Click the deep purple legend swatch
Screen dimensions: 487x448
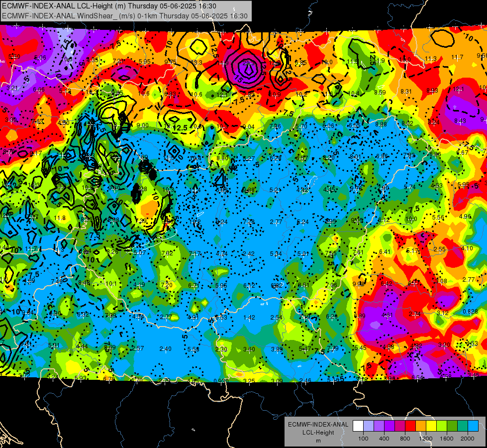(390, 426)
